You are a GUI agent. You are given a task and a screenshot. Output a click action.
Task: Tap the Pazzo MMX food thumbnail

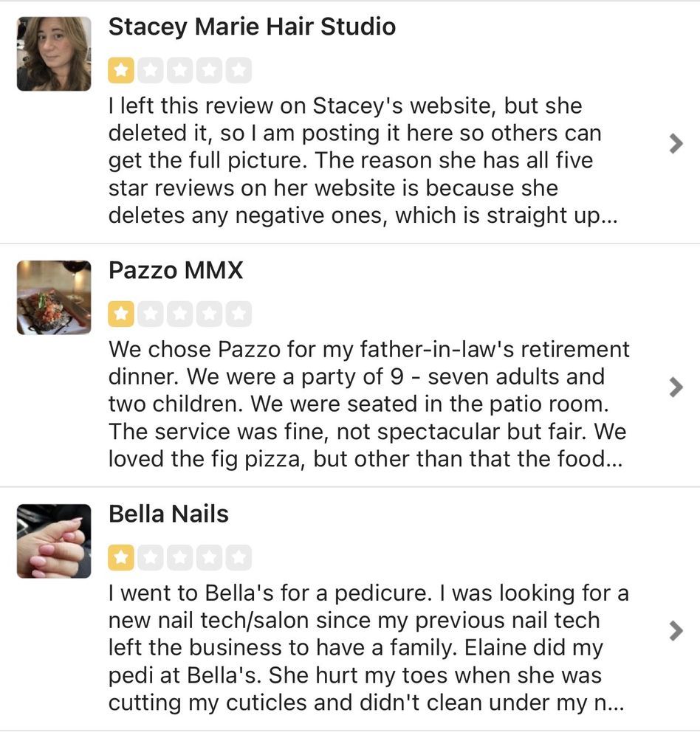(x=54, y=297)
